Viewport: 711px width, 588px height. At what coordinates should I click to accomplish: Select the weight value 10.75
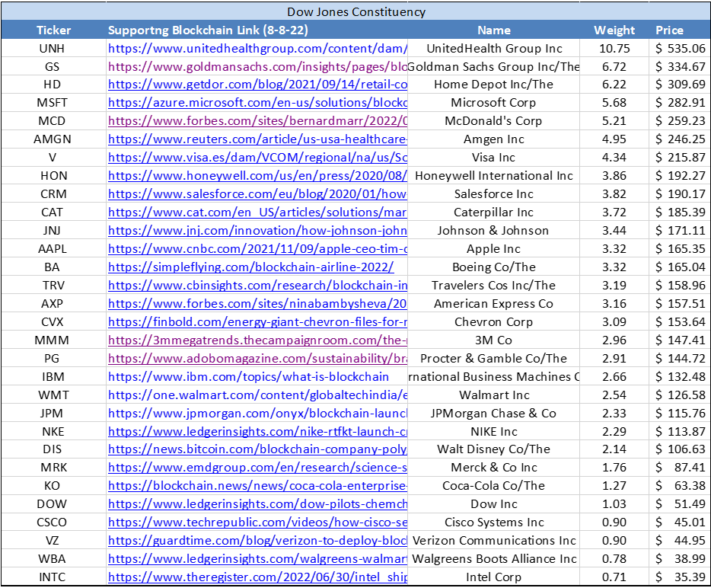(614, 48)
